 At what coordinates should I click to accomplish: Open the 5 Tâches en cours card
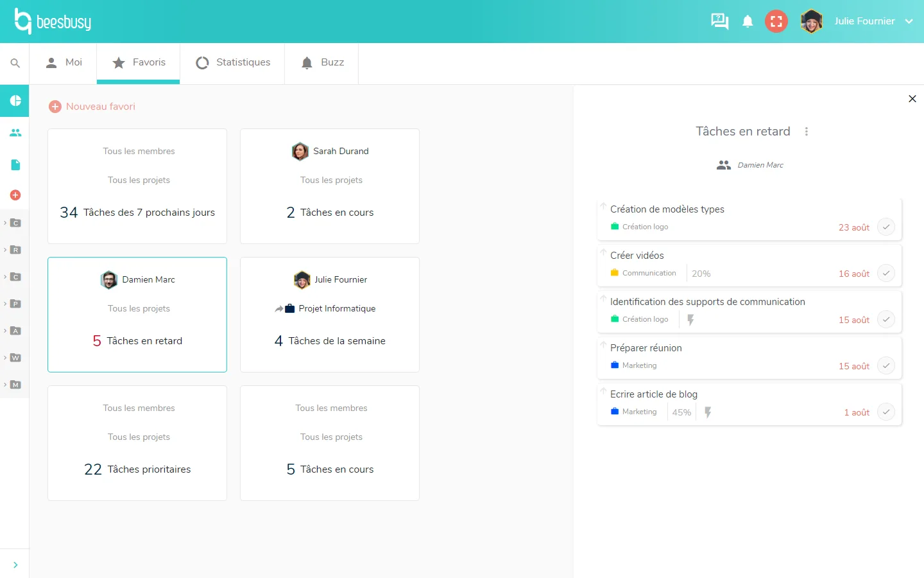coord(330,443)
